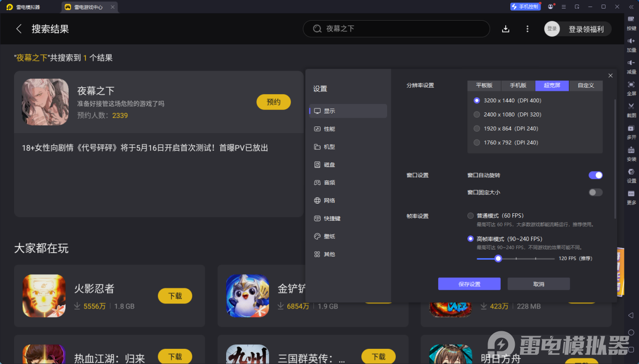Click the window resize mode icon in title bar
639x364 pixels.
click(x=576, y=7)
